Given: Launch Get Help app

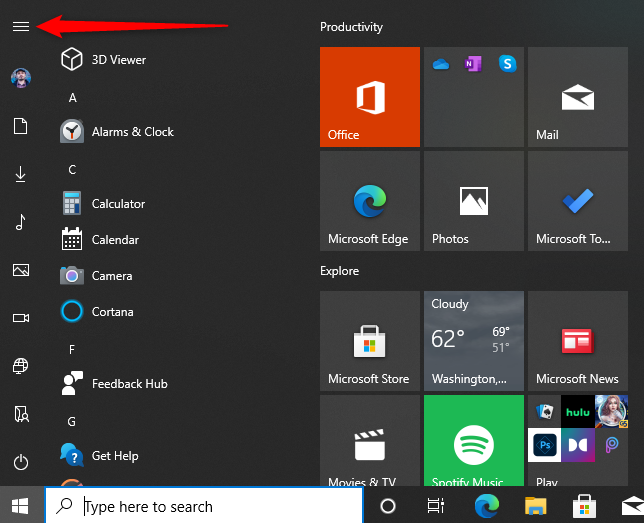Looking at the screenshot, I should tap(99, 455).
